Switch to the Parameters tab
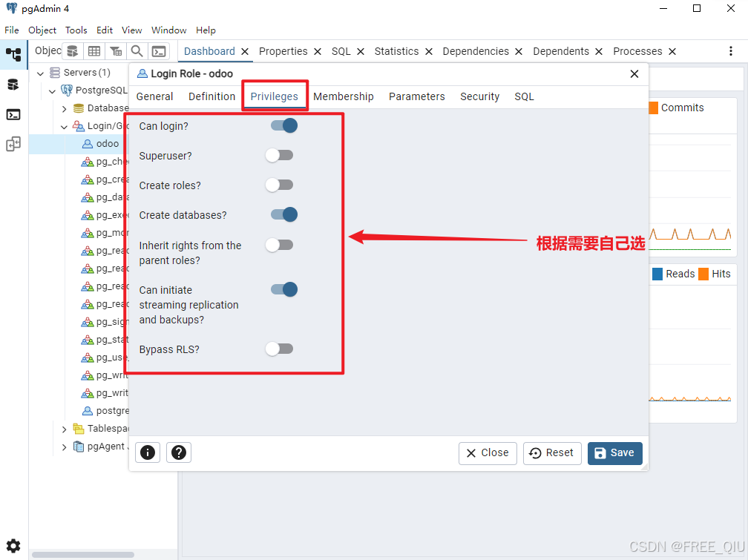The width and height of the screenshot is (748, 560). tap(416, 96)
